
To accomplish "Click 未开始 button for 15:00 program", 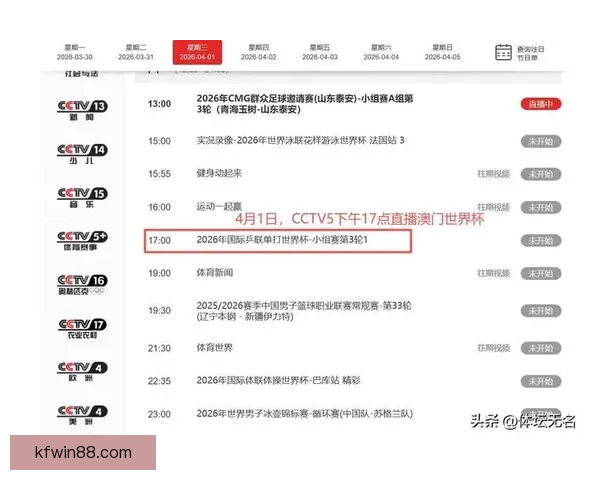I will [541, 141].
